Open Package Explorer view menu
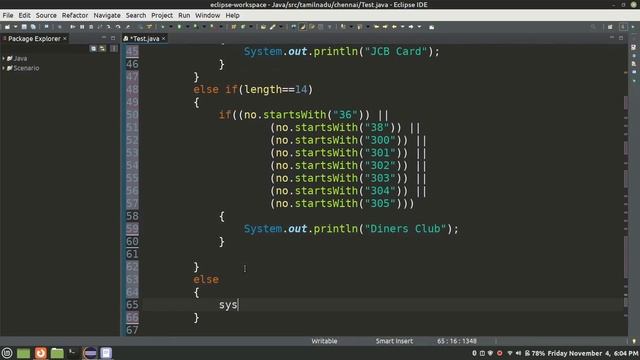This screenshot has height=360, width=640. pyautogui.click(x=114, y=49)
